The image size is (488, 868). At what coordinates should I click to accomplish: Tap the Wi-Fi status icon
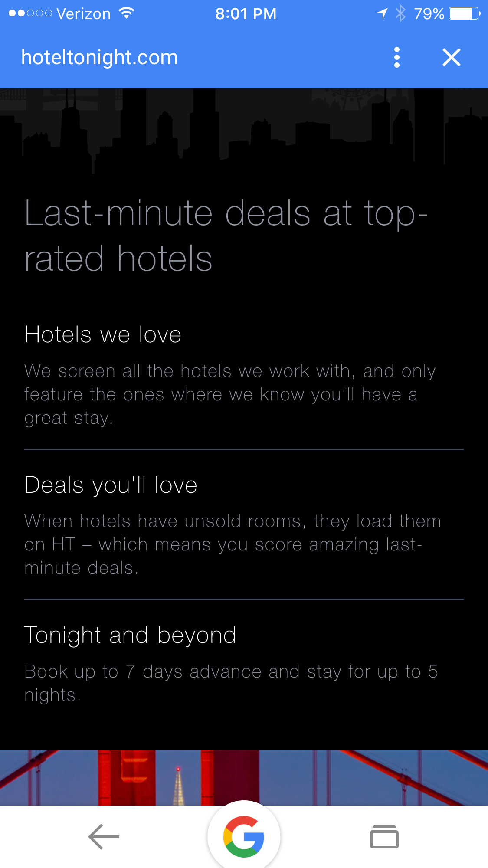coord(126,13)
